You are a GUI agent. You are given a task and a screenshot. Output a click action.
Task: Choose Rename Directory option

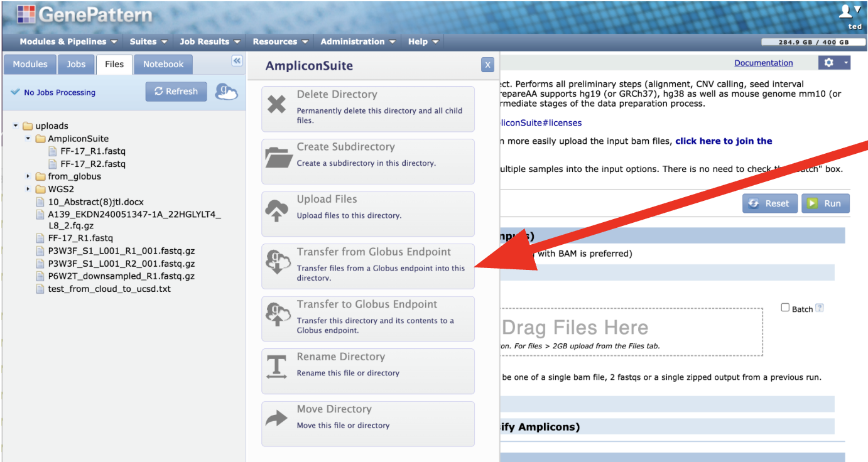[x=368, y=371]
